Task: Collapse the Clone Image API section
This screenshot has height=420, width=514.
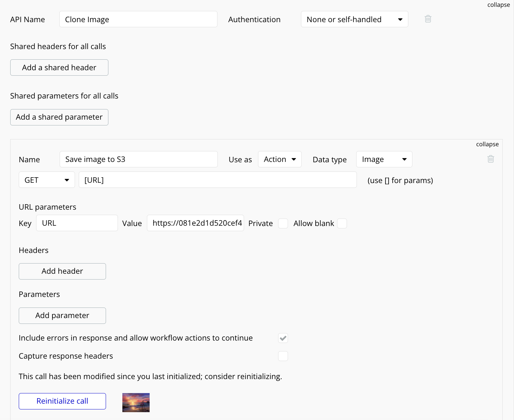Action: tap(498, 5)
